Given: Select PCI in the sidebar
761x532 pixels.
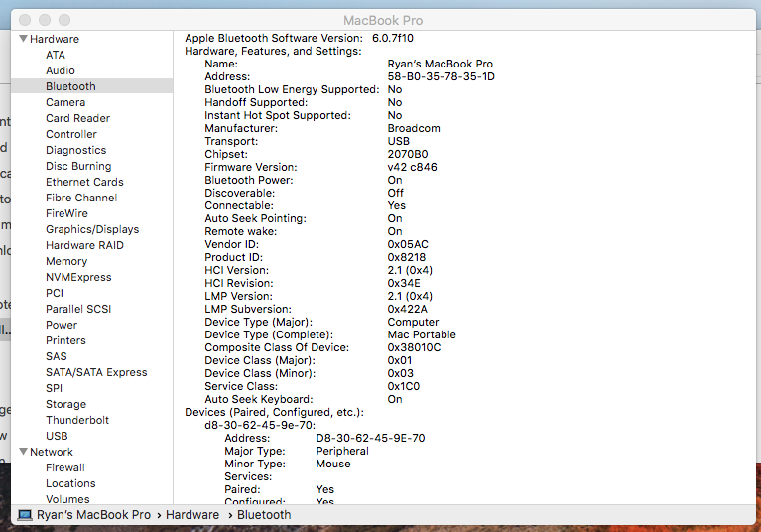Looking at the screenshot, I should pyautogui.click(x=55, y=293).
